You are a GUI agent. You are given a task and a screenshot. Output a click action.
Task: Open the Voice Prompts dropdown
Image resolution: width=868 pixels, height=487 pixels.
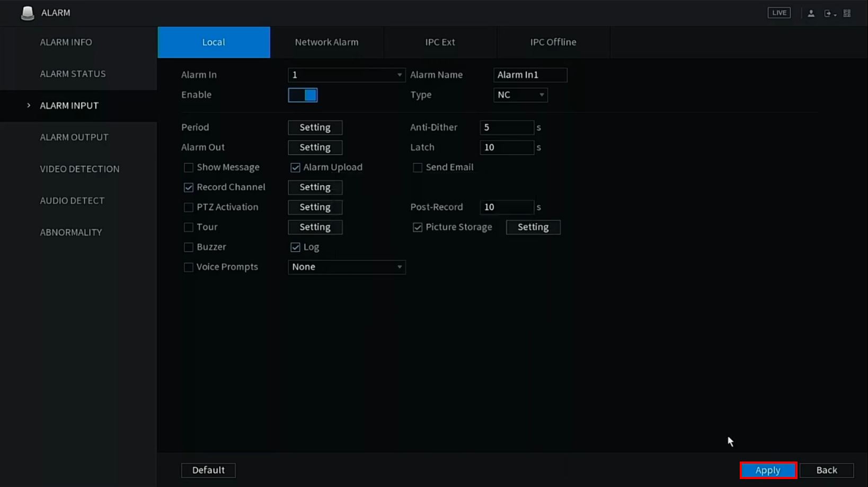click(x=347, y=267)
